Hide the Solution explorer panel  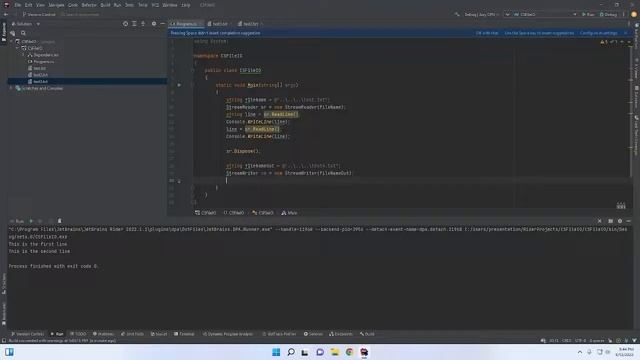pos(162,24)
